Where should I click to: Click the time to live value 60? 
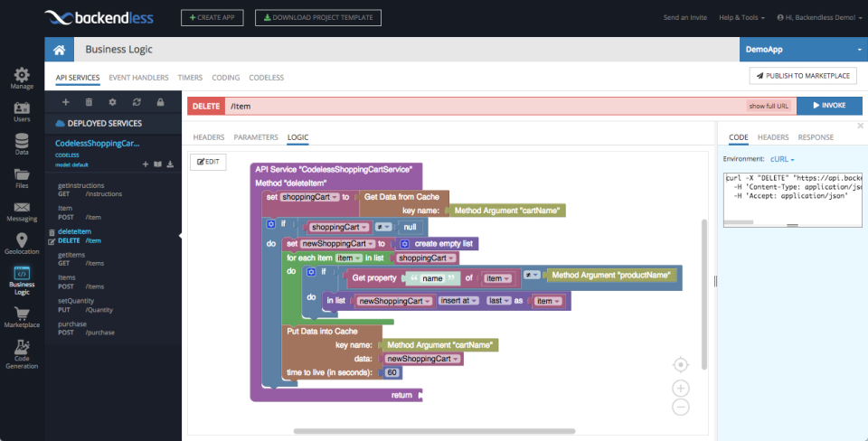(392, 372)
